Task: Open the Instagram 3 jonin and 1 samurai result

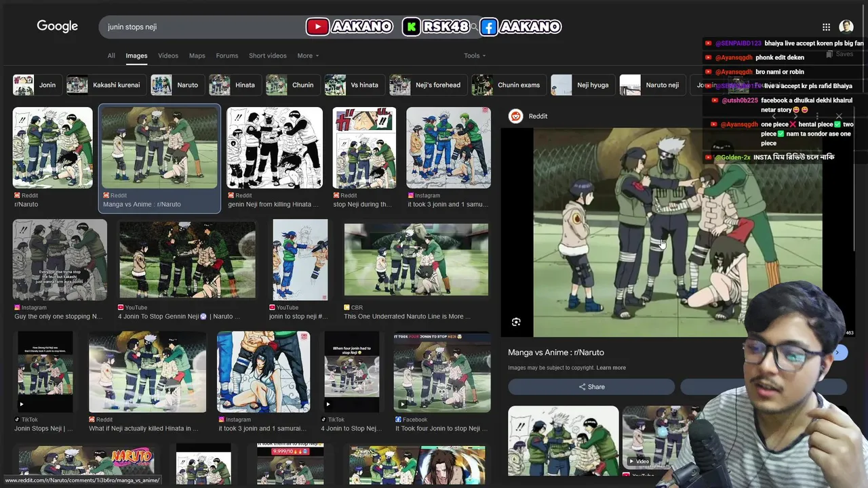Action: pos(264,372)
